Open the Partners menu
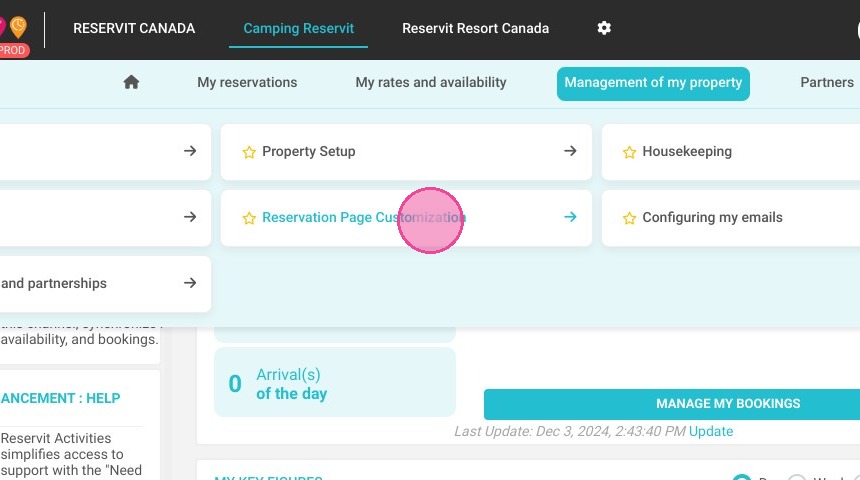860x480 pixels. pyautogui.click(x=827, y=82)
